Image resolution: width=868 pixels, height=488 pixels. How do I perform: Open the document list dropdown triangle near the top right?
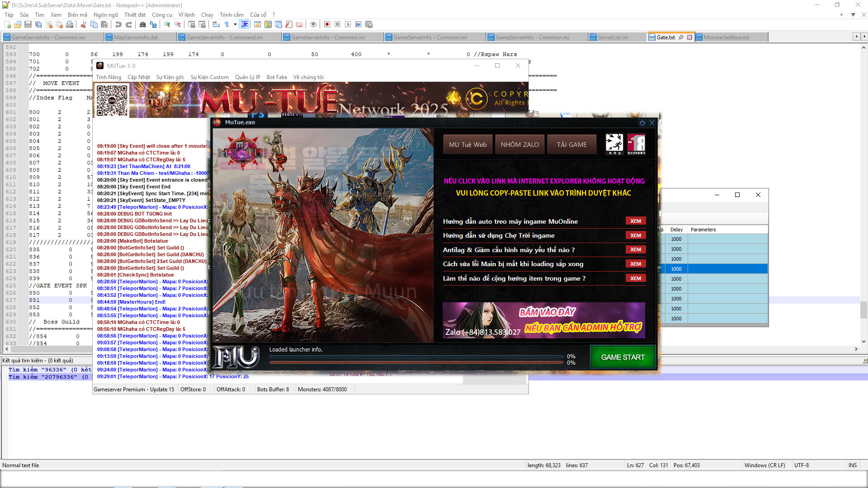tap(853, 15)
